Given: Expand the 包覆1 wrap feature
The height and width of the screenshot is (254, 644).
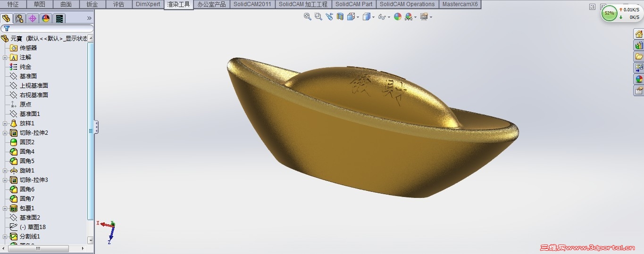Looking at the screenshot, I should coord(5,208).
